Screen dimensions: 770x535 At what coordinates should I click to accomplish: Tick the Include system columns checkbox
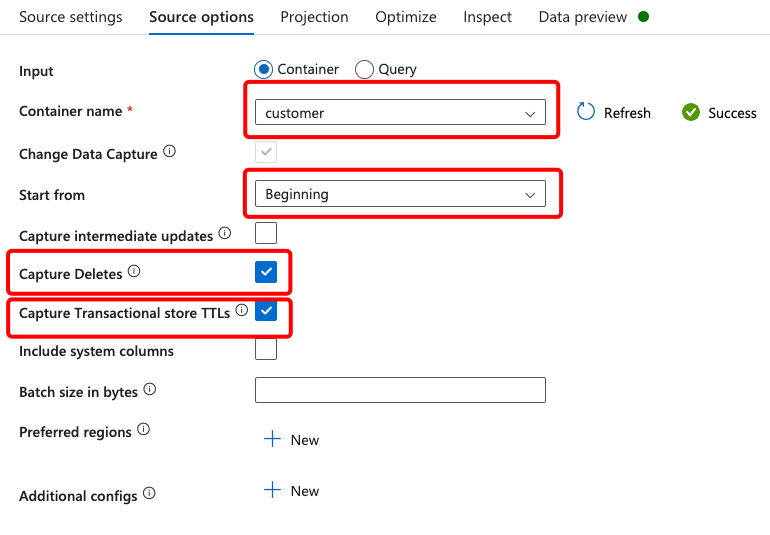(266, 349)
